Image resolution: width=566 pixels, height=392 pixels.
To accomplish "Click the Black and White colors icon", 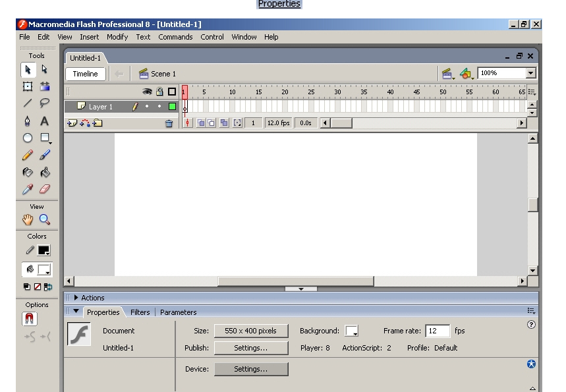I will 27,287.
